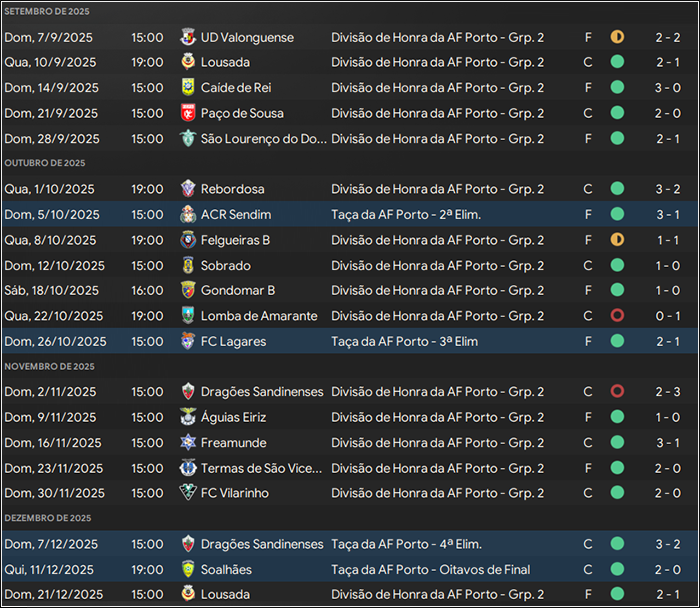Click the Soalhães yellow club badge
The image size is (700, 608).
coord(188,570)
